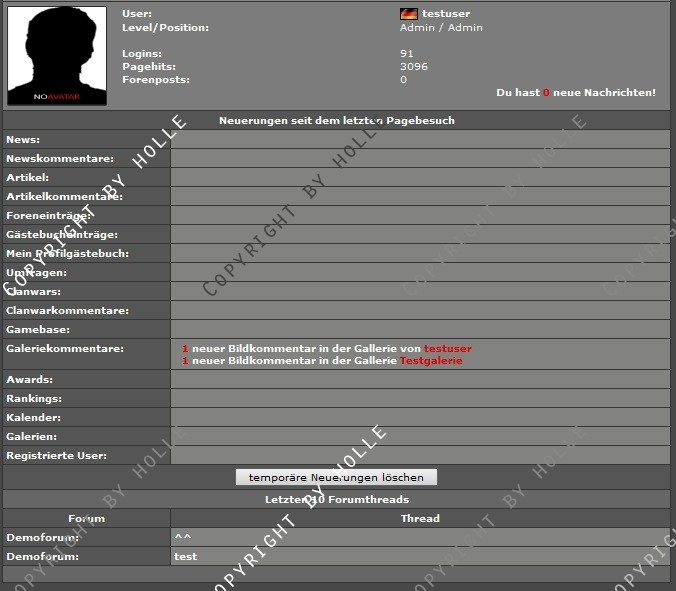
Task: Open the No Avatar profile picture
Action: 56,56
